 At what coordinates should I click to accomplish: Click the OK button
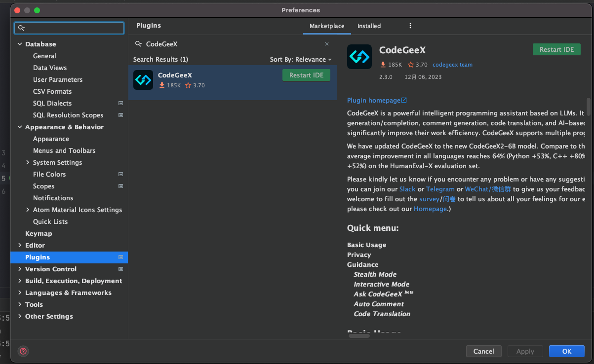tap(567, 351)
